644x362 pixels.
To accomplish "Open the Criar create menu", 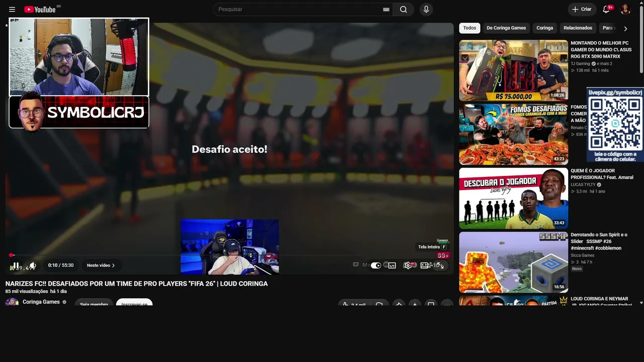I will pos(582,10).
